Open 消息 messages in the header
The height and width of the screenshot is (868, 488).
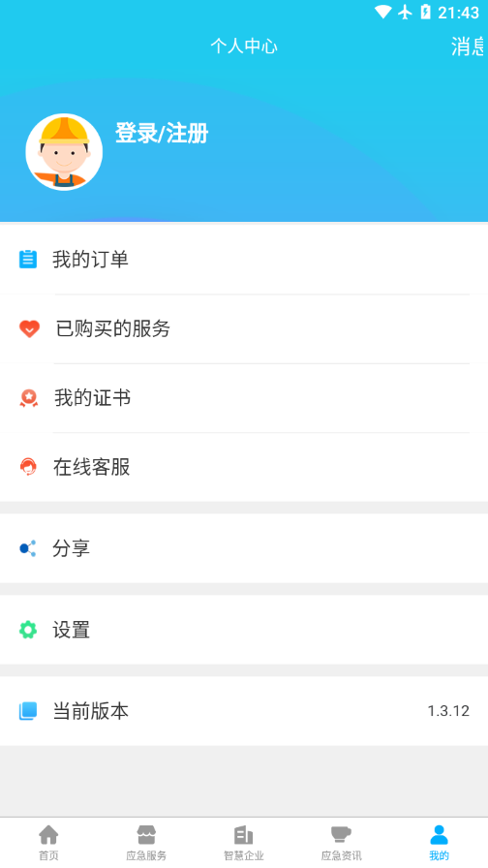(470, 46)
